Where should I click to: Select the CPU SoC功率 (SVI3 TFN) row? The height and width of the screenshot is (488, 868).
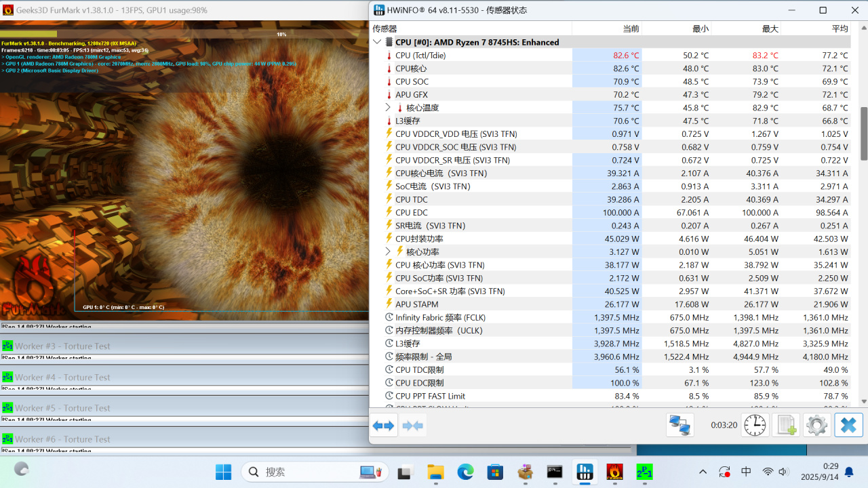[x=610, y=278]
